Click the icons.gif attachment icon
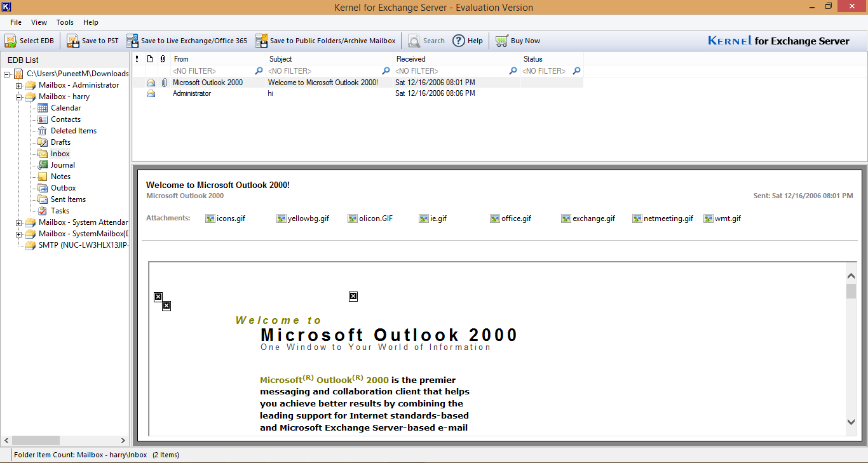 coord(210,218)
